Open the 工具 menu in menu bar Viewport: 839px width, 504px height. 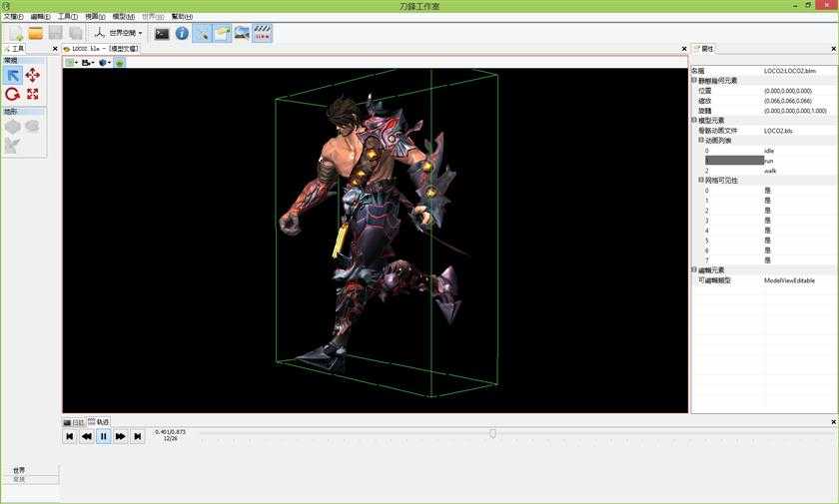point(68,17)
